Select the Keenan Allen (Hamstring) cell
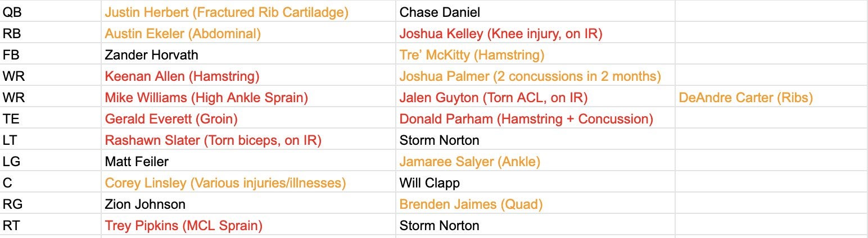 click(182, 76)
